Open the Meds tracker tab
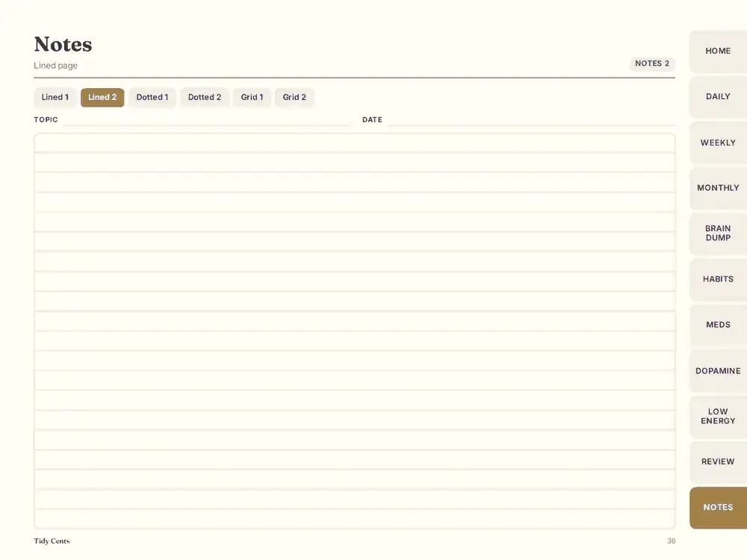 tap(718, 325)
